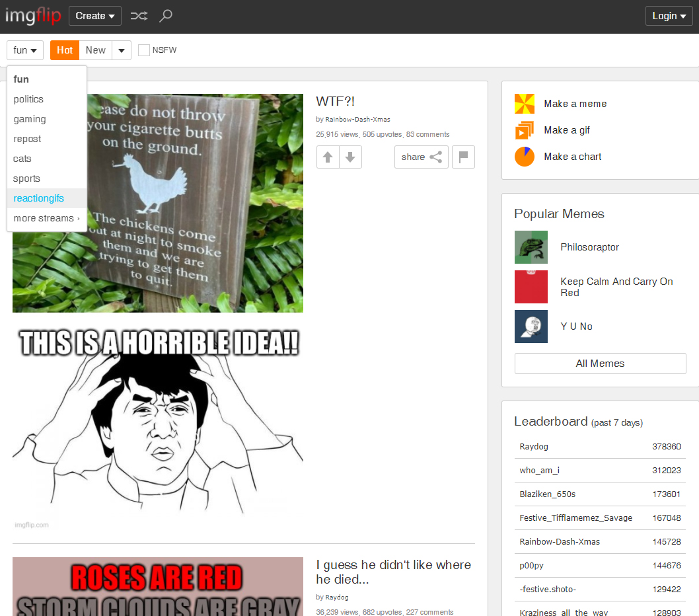Click the 227 comments text on Raydog's post
Image resolution: width=699 pixels, height=616 pixels.
[x=429, y=612]
